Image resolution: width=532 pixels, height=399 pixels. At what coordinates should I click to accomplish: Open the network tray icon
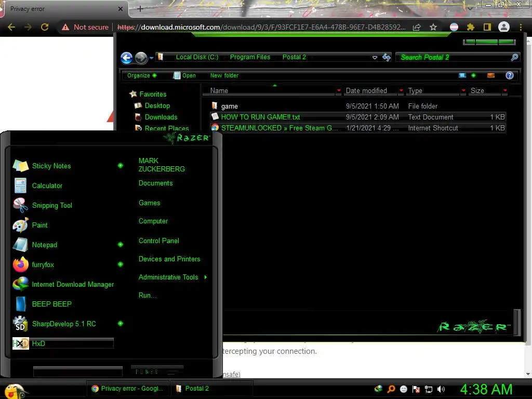coord(429,389)
